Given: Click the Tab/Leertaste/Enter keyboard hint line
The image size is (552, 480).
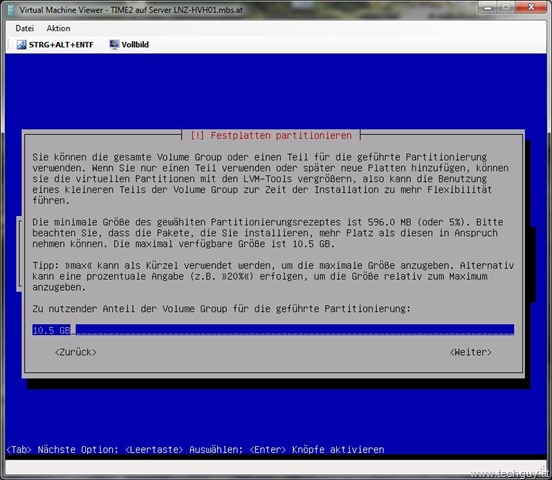Looking at the screenshot, I should 195,450.
